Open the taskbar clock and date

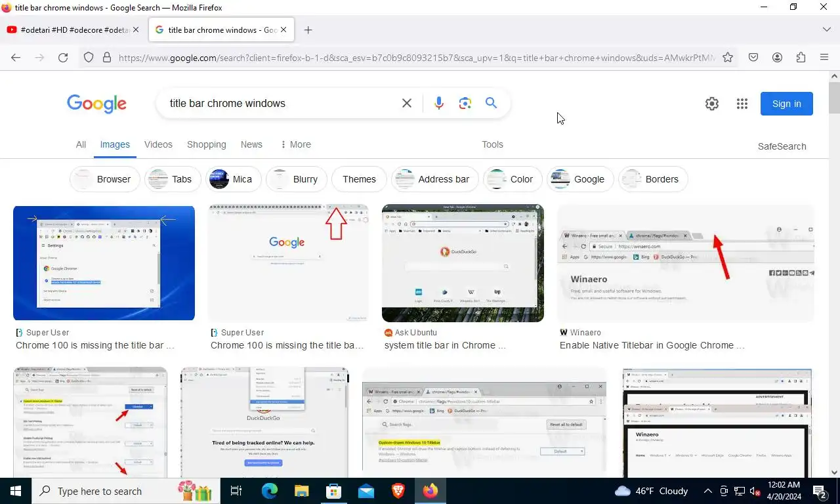click(783, 491)
